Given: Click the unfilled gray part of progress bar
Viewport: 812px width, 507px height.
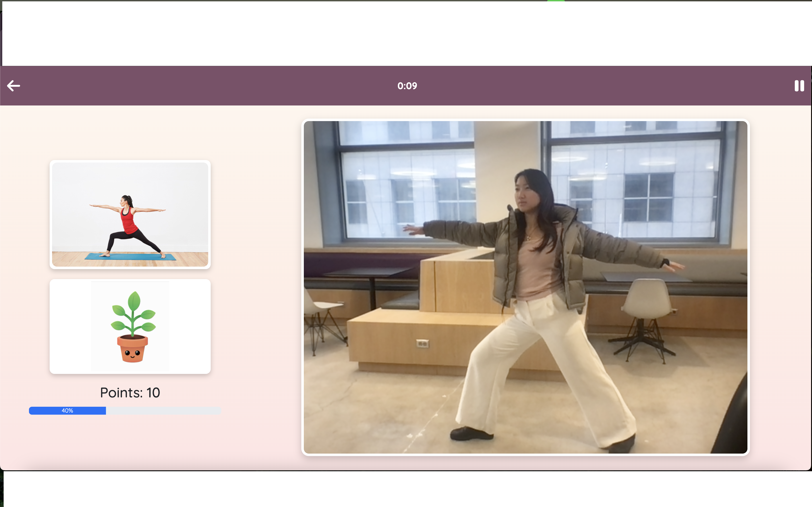Looking at the screenshot, I should (163, 410).
